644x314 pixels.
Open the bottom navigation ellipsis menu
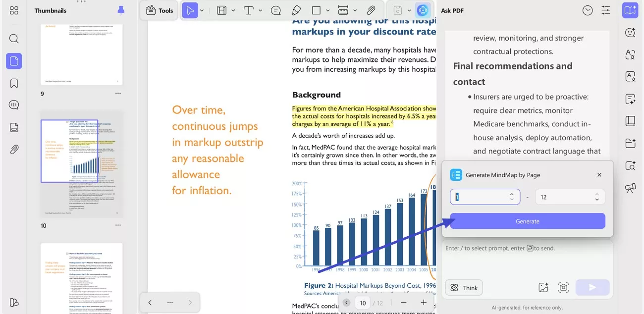pos(170,303)
